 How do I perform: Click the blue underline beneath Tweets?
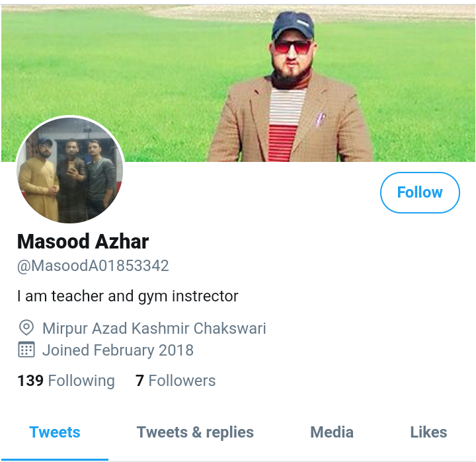tap(55, 459)
